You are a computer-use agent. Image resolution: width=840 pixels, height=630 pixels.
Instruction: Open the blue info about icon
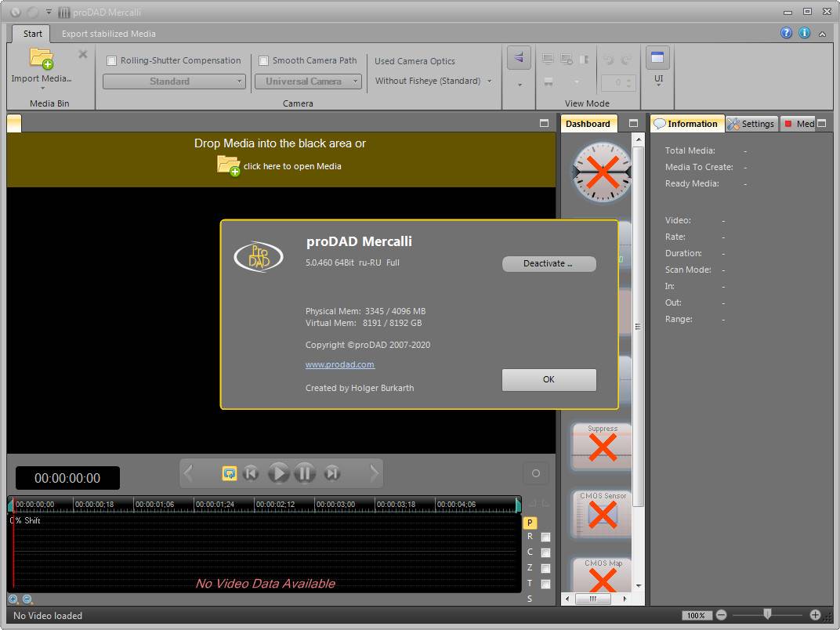pyautogui.click(x=804, y=33)
